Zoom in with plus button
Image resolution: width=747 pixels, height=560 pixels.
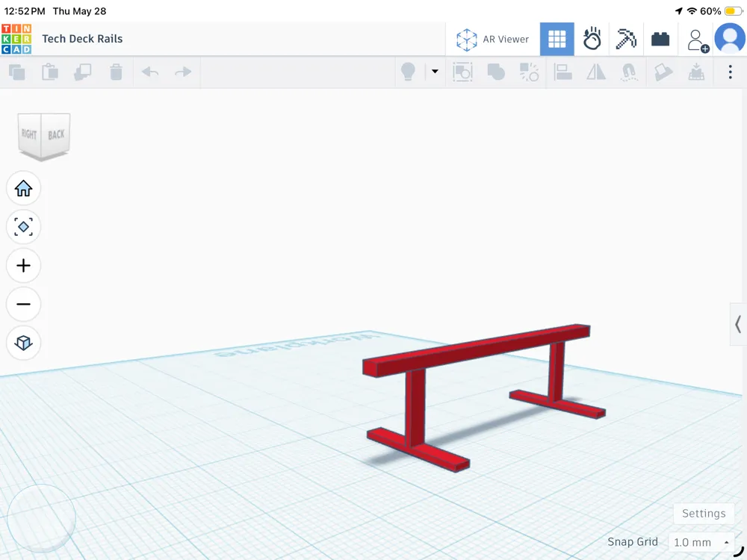[x=23, y=265]
